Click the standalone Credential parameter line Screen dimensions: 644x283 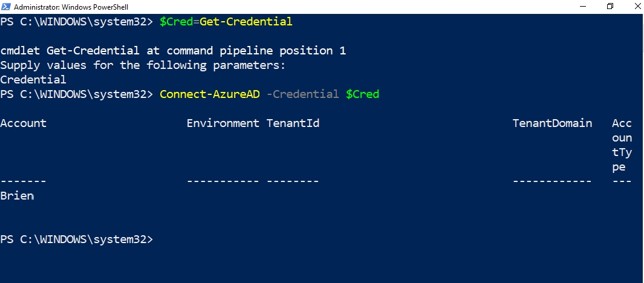coord(33,80)
